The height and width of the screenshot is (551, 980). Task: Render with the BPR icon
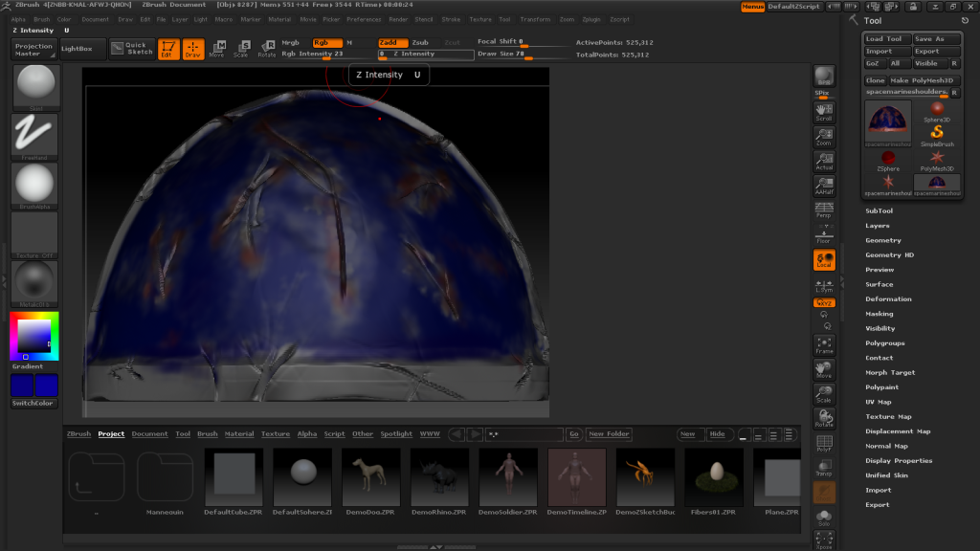point(824,77)
